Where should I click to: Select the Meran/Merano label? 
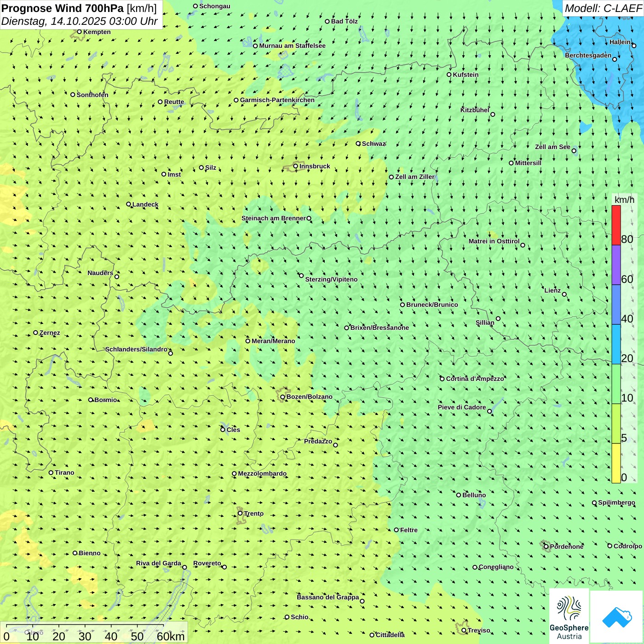click(273, 341)
